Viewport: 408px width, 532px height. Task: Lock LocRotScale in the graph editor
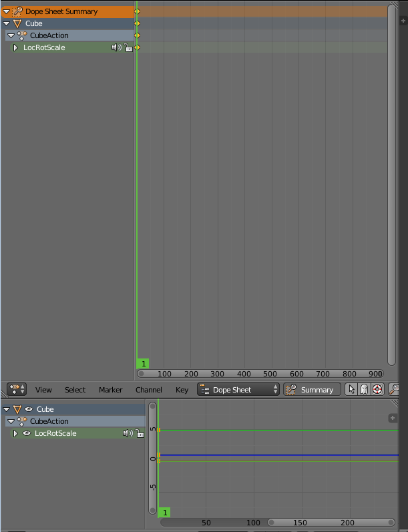[x=140, y=433]
